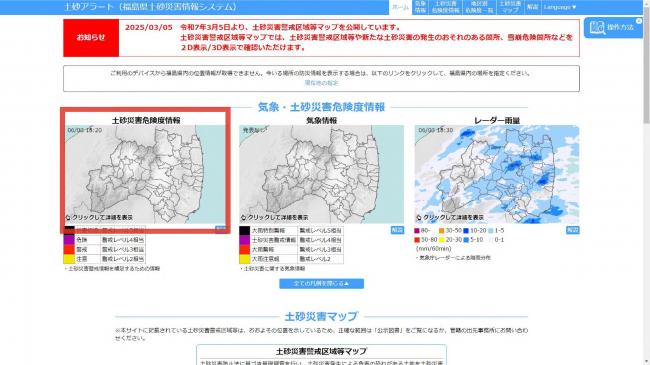Open the 気象情報 map thumbnail

tap(321, 174)
